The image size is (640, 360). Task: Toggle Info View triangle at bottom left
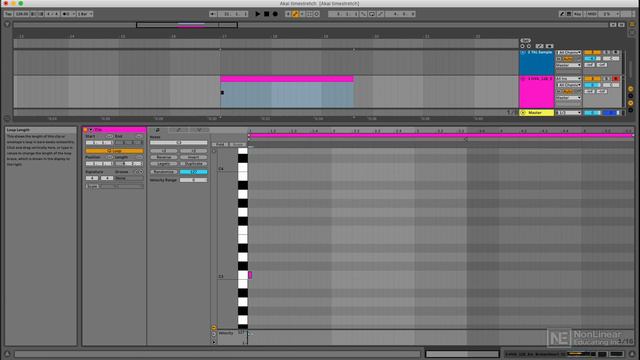[7, 354]
